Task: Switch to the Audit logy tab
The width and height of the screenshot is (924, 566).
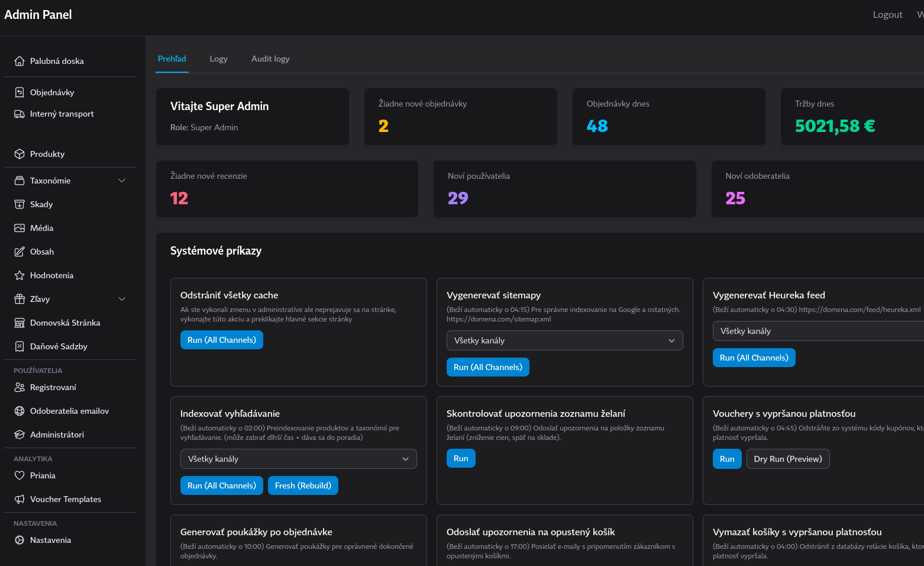Action: [270, 59]
